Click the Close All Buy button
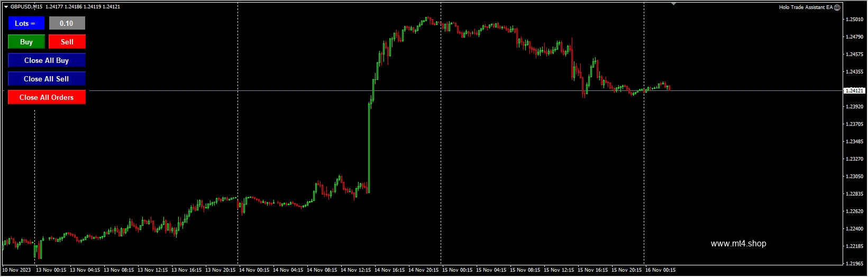The height and width of the screenshot is (277, 868). click(x=47, y=60)
